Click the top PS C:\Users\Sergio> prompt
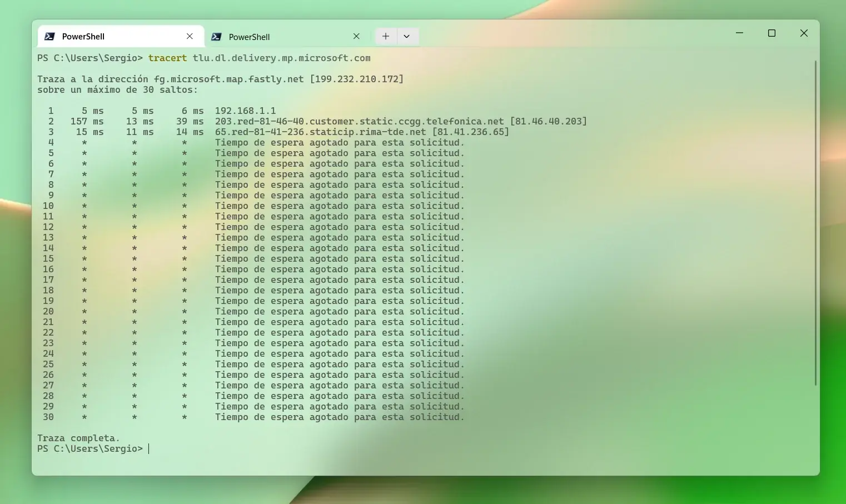 point(90,58)
